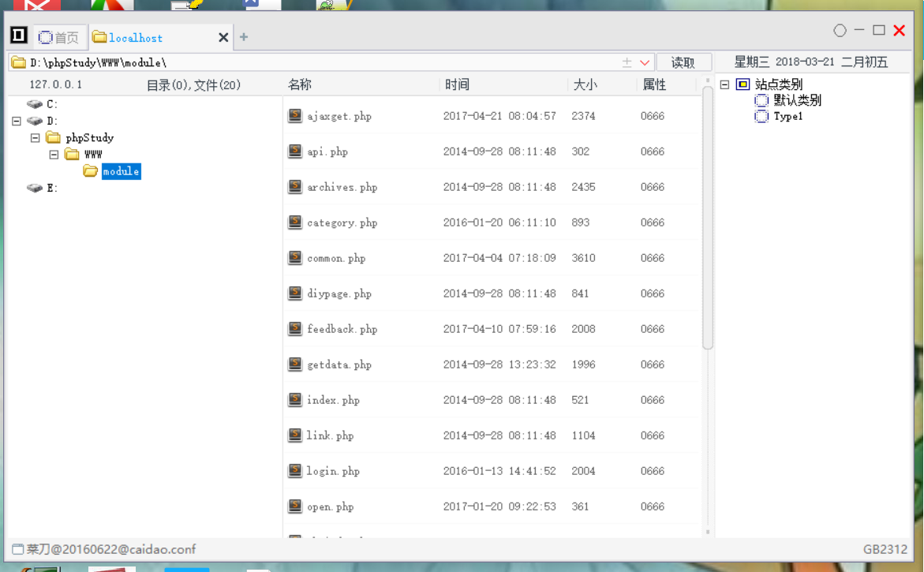Viewport: 924px width, 572px height.
Task: Select the 默认类别 site category
Action: pyautogui.click(x=797, y=100)
